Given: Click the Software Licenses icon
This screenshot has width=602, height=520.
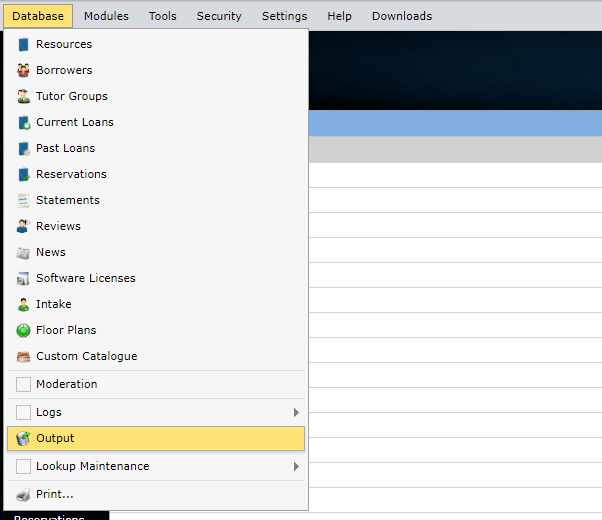Looking at the screenshot, I should [x=23, y=278].
